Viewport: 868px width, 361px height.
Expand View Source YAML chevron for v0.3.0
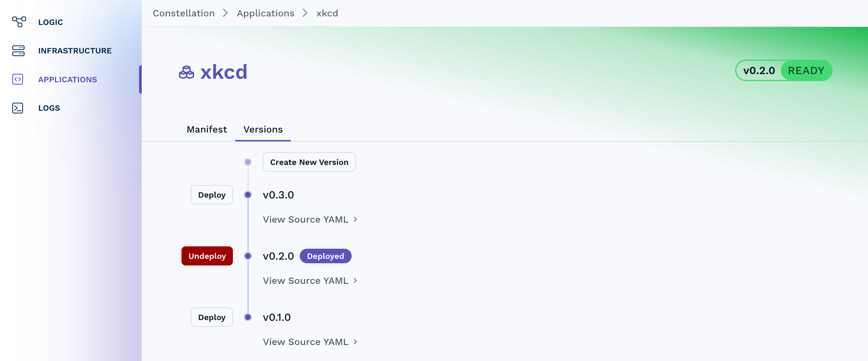(355, 219)
